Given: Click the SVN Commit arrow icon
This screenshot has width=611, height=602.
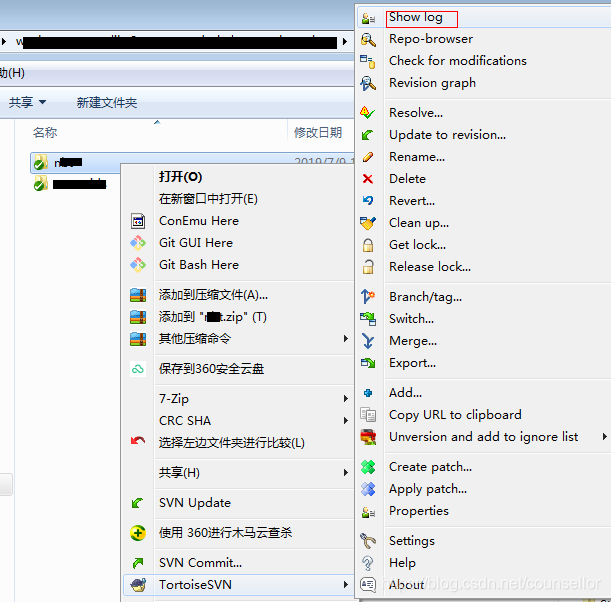Looking at the screenshot, I should (138, 563).
